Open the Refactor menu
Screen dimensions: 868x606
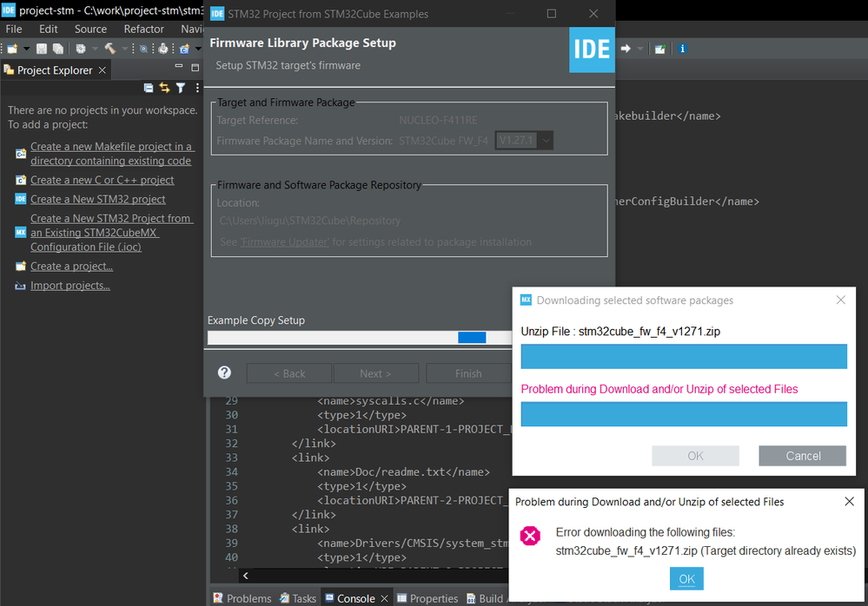click(144, 29)
